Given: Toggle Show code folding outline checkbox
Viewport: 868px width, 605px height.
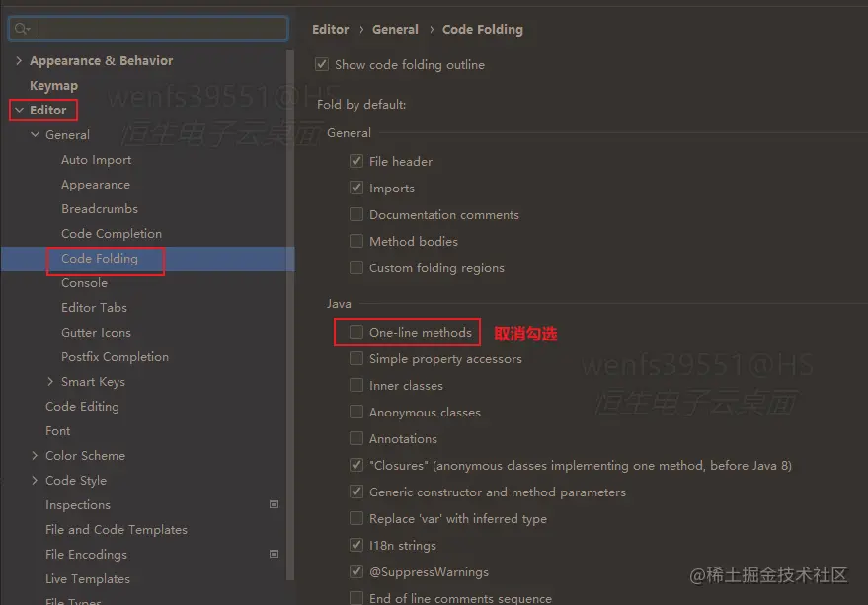Looking at the screenshot, I should (322, 64).
